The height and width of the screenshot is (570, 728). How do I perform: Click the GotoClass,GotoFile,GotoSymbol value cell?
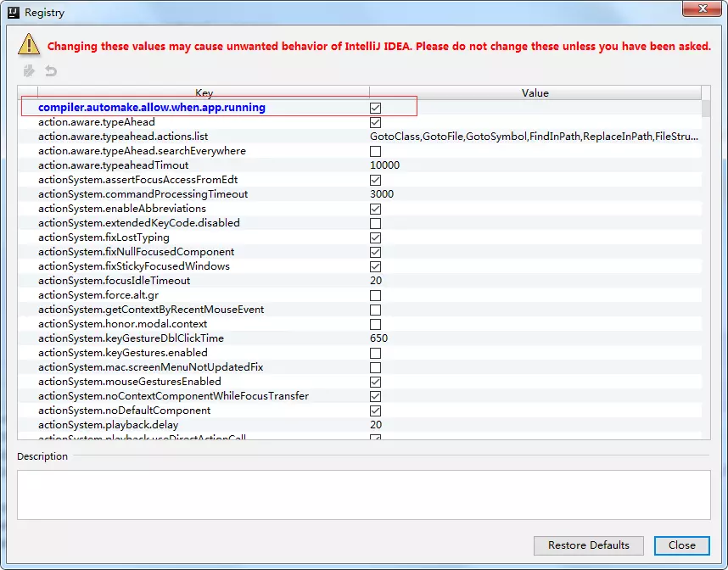(534, 137)
